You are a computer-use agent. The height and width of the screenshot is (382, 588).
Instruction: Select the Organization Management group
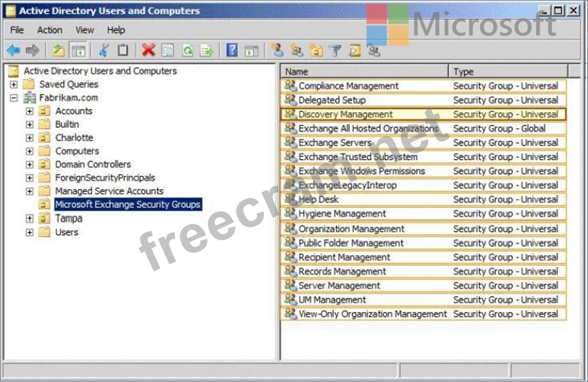(x=423, y=228)
